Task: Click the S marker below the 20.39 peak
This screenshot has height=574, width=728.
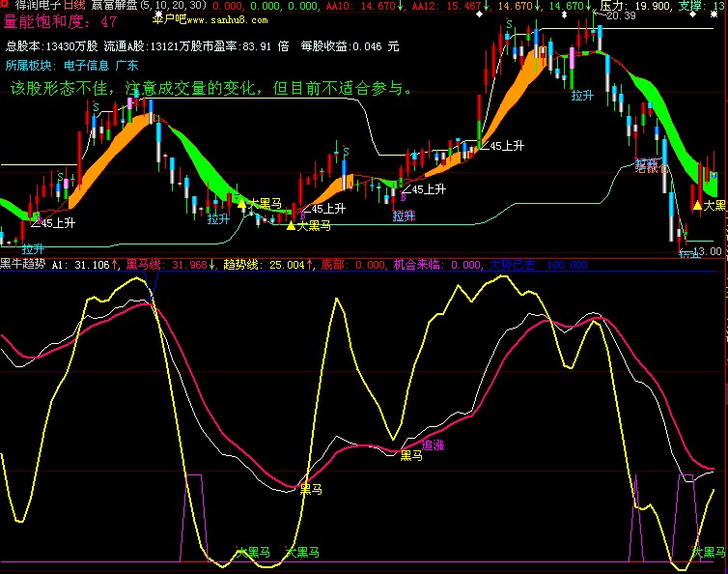Action: coord(510,24)
